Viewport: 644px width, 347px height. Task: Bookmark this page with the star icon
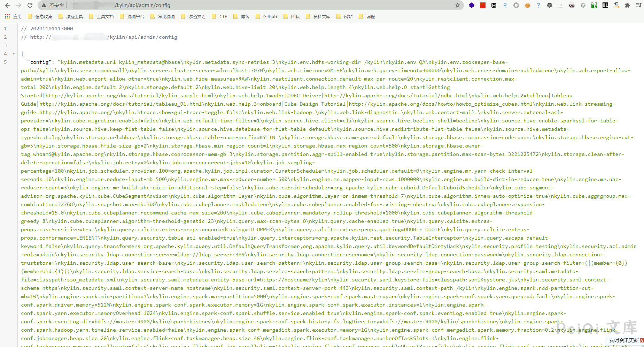[x=458, y=5]
